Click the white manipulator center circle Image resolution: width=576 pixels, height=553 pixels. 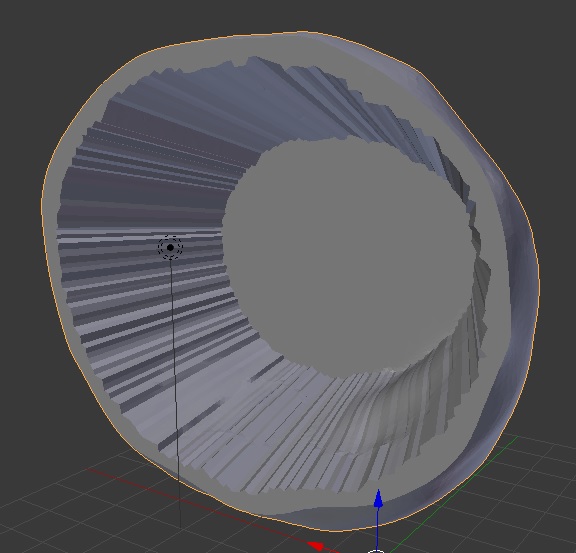click(x=376, y=551)
